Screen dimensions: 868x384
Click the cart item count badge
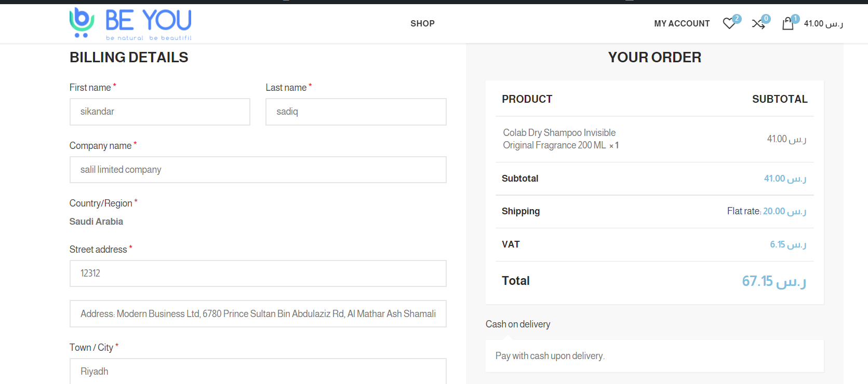[x=795, y=19]
